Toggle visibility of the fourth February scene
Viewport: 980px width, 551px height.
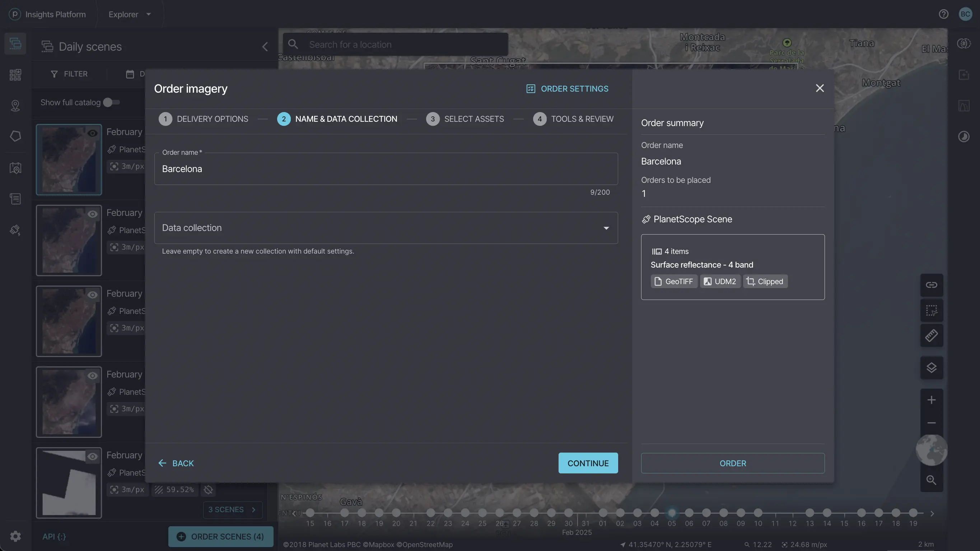click(x=93, y=375)
